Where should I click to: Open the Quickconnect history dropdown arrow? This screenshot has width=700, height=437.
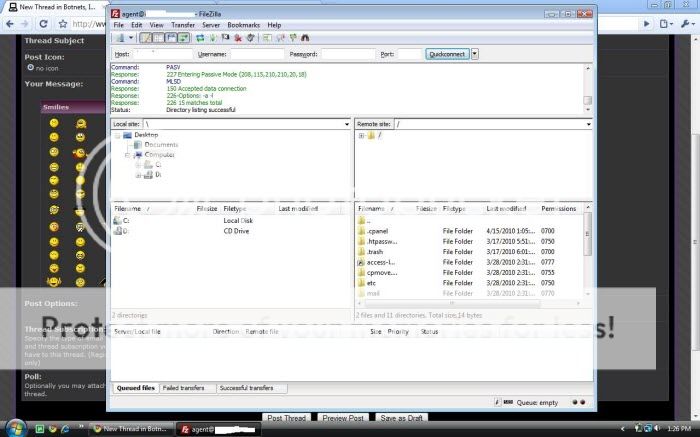click(x=474, y=54)
